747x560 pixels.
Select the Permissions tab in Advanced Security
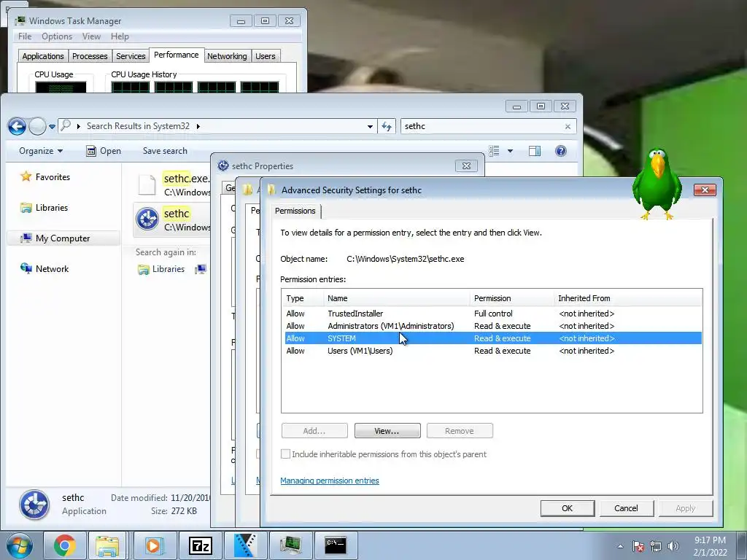[x=295, y=211]
